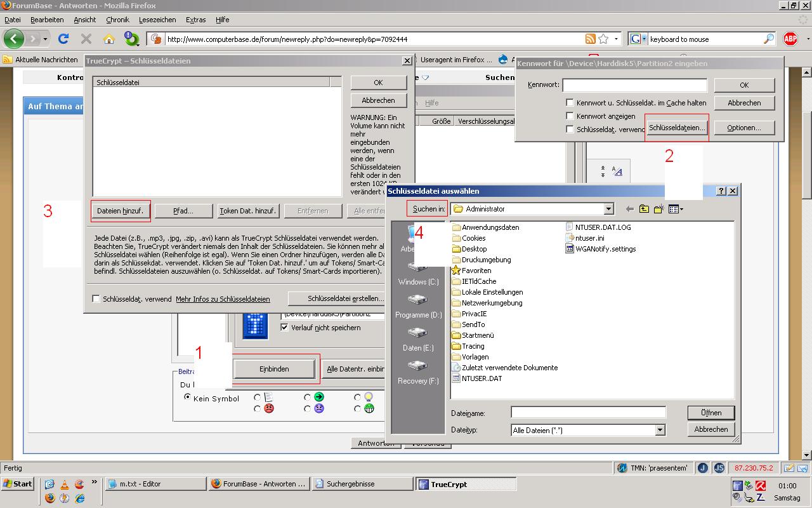Image resolution: width=812 pixels, height=508 pixels.
Task: Click the Firefox home icon
Action: click(x=109, y=39)
